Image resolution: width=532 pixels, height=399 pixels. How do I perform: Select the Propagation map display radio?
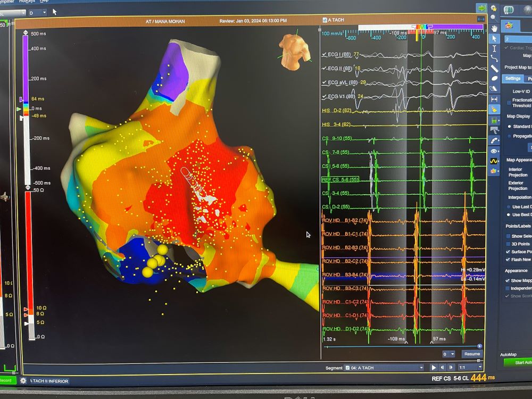point(509,136)
